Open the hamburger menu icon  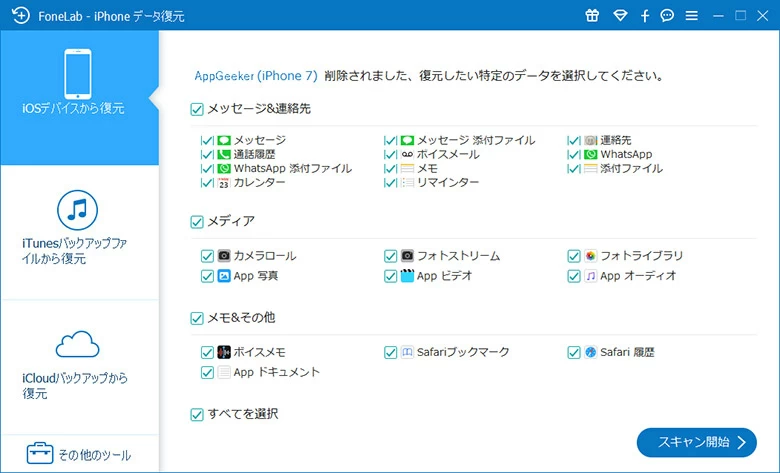click(692, 16)
